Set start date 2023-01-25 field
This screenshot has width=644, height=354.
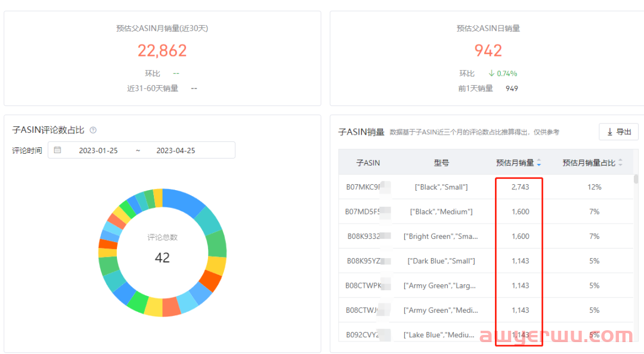(x=98, y=150)
